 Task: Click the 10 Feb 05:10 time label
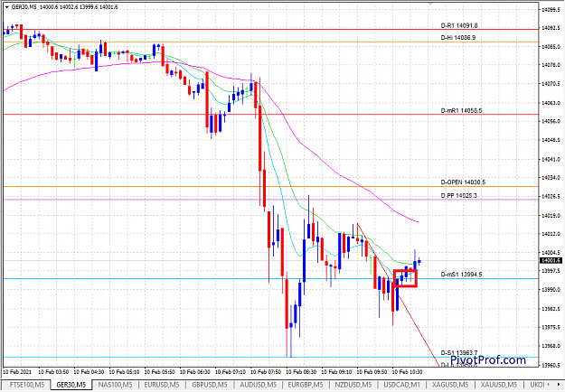coord(125,371)
